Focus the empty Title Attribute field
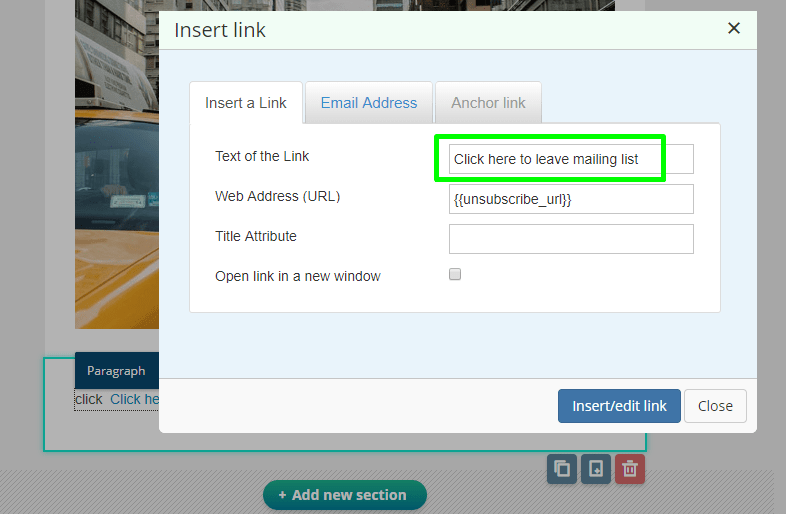This screenshot has height=514, width=786. 571,239
